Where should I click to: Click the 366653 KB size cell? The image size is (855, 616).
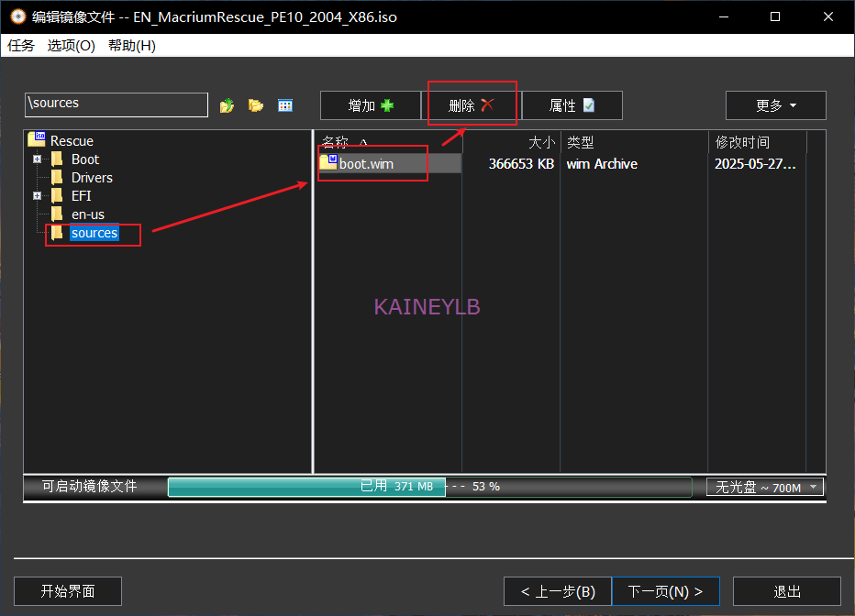tap(521, 163)
